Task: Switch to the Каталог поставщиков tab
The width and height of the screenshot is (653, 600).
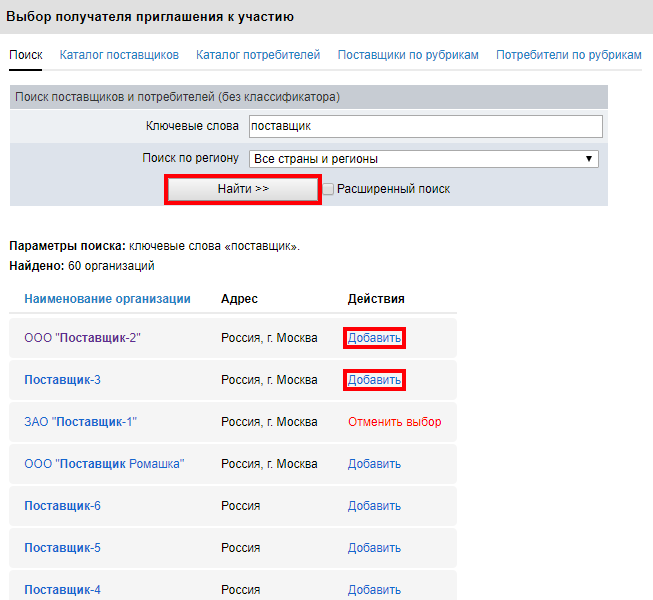Action: [x=119, y=54]
